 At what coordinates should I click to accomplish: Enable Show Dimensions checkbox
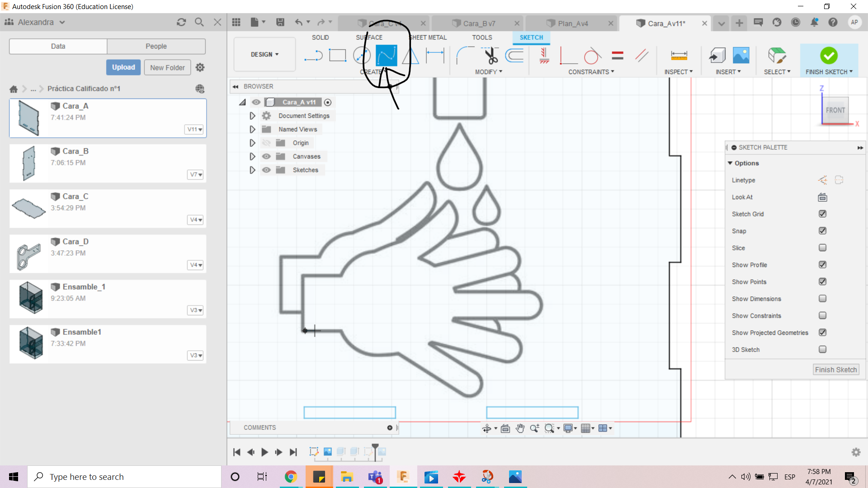pos(822,299)
